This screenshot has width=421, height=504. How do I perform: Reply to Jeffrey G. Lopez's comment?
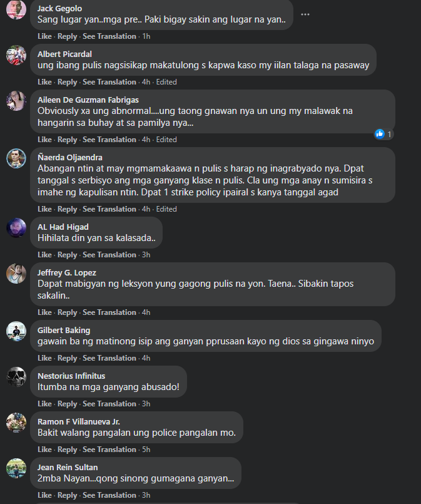click(67, 312)
